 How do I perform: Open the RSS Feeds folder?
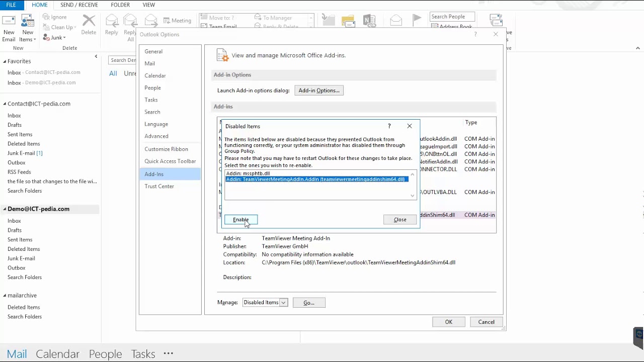click(19, 172)
